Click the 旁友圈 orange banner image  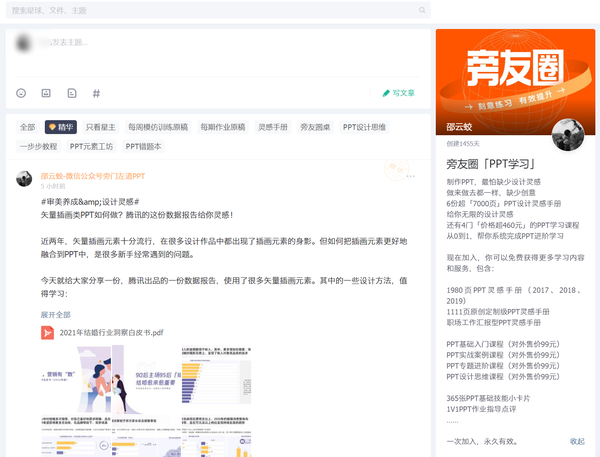click(515, 82)
